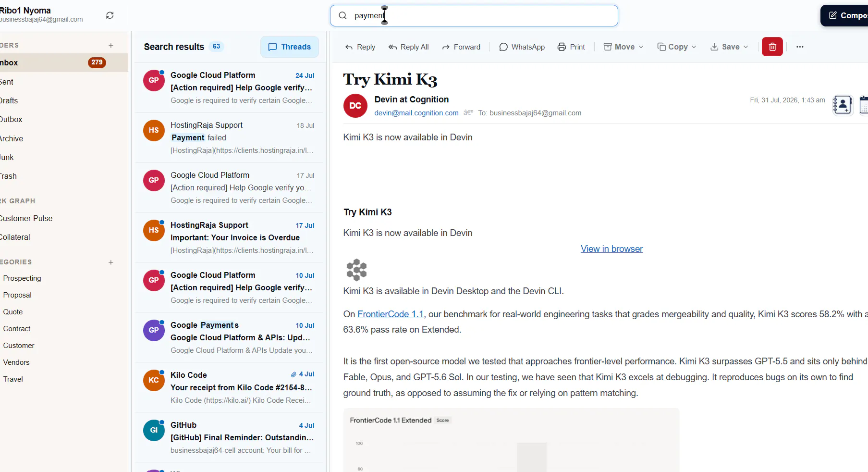Image resolution: width=868 pixels, height=472 pixels.
Task: Open the Google Payments email
Action: click(x=229, y=337)
